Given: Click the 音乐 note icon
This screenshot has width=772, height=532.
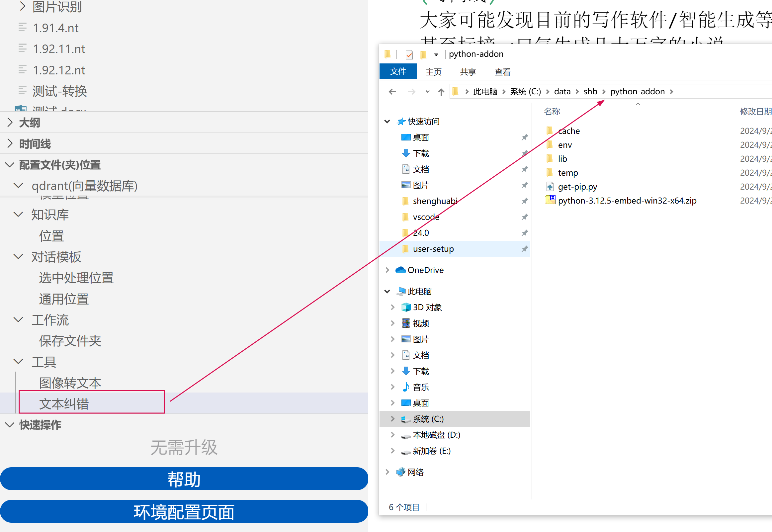Looking at the screenshot, I should pyautogui.click(x=406, y=387).
